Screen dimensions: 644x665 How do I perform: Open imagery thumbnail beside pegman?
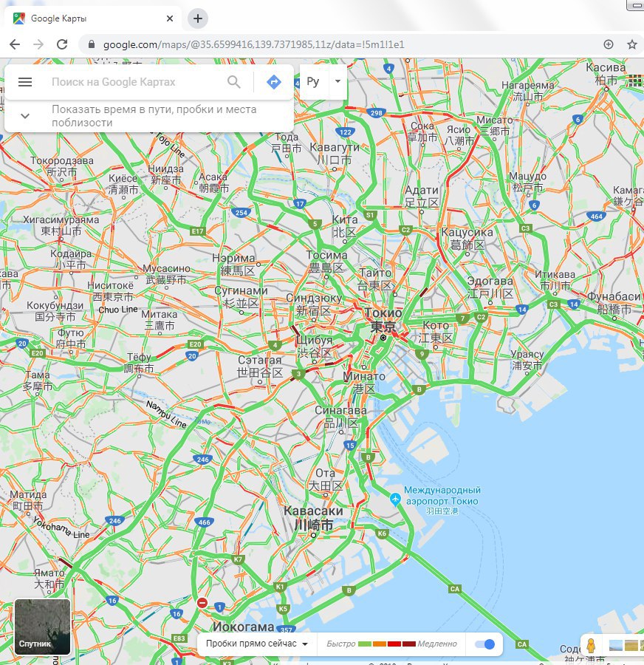click(x=616, y=646)
